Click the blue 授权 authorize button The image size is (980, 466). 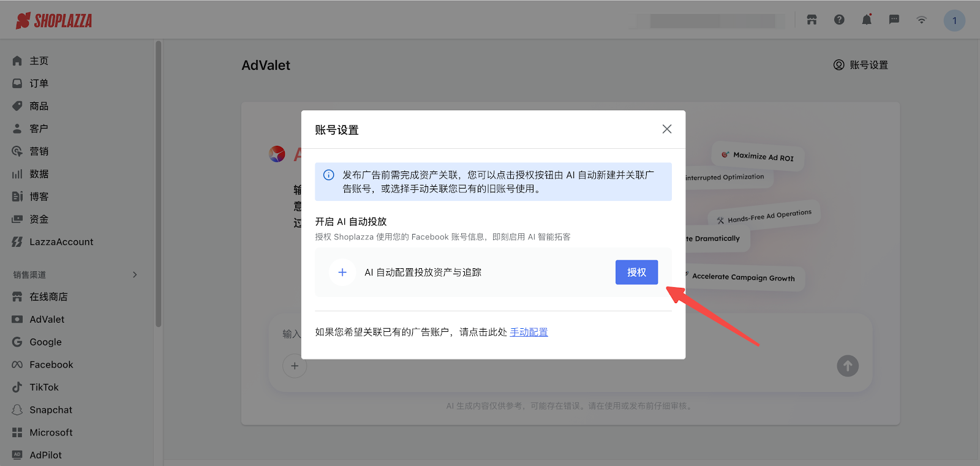pos(636,272)
